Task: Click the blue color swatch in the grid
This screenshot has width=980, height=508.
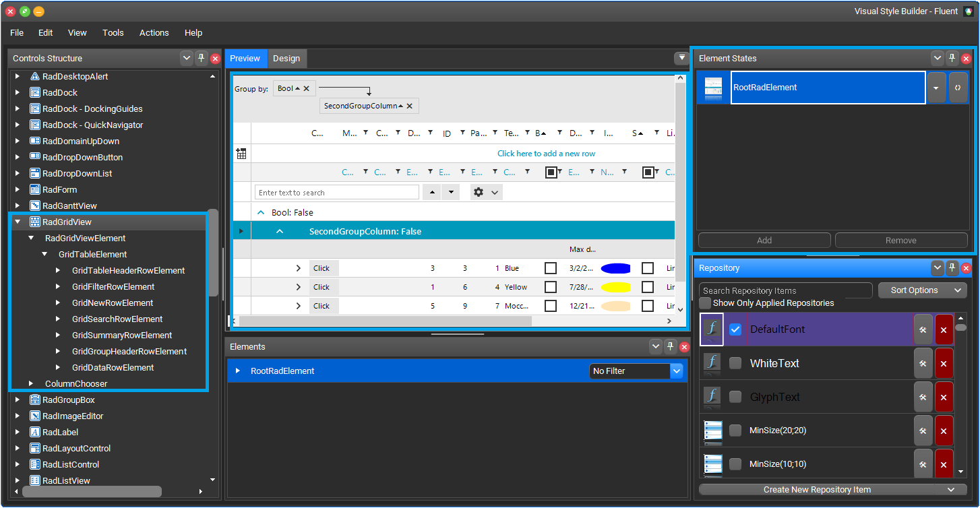Action: click(615, 268)
